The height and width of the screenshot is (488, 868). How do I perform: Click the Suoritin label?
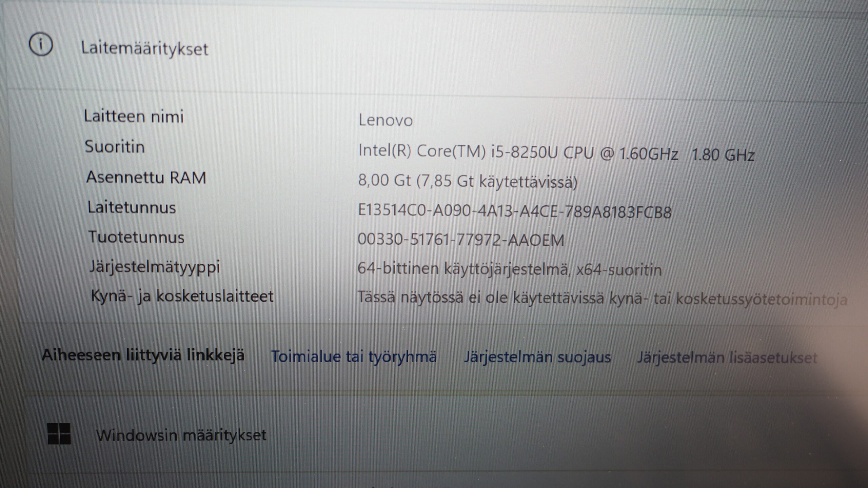tap(115, 147)
